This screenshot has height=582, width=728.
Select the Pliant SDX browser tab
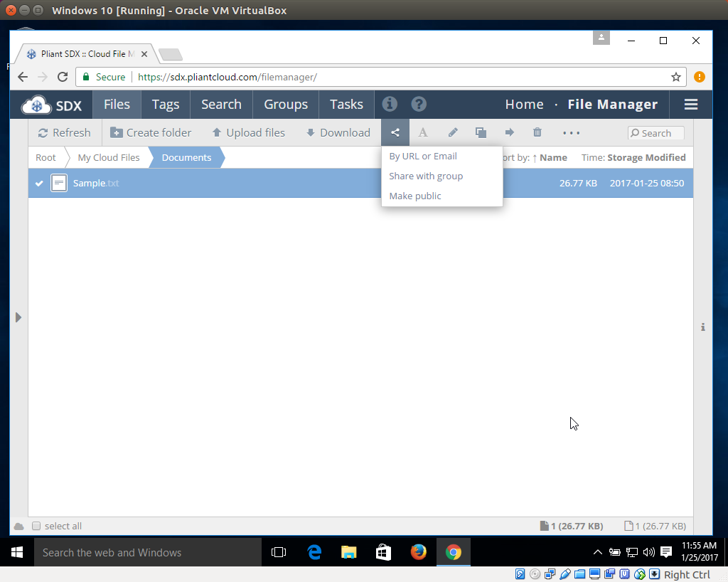[x=86, y=54]
